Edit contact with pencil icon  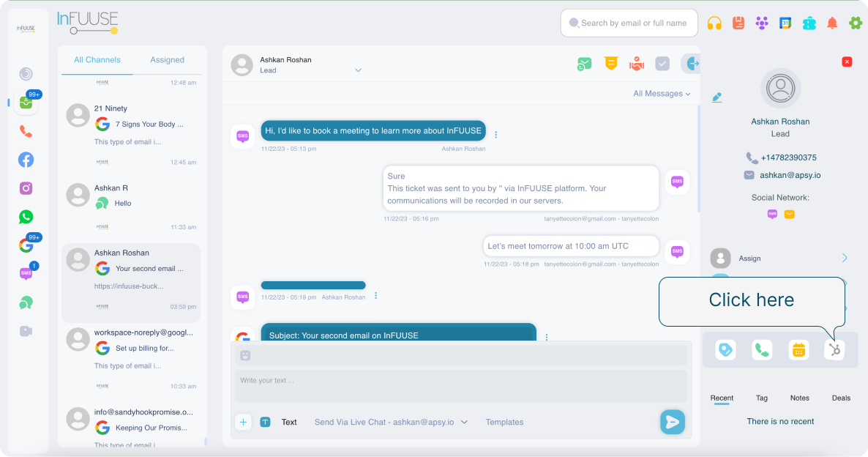(x=717, y=97)
